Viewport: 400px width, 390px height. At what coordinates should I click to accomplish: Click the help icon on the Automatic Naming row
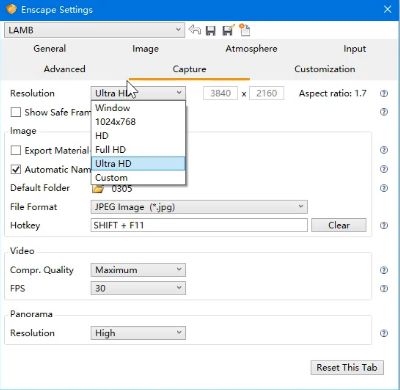tap(384, 169)
